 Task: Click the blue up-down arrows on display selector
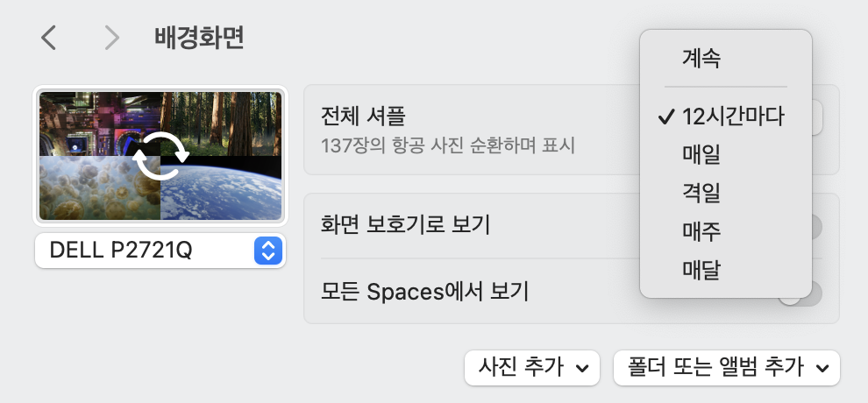click(x=267, y=251)
